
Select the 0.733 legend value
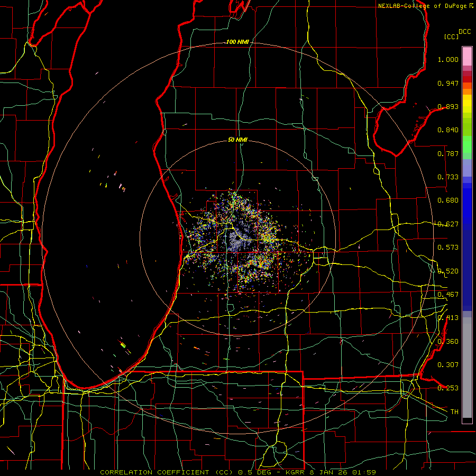pyautogui.click(x=448, y=177)
